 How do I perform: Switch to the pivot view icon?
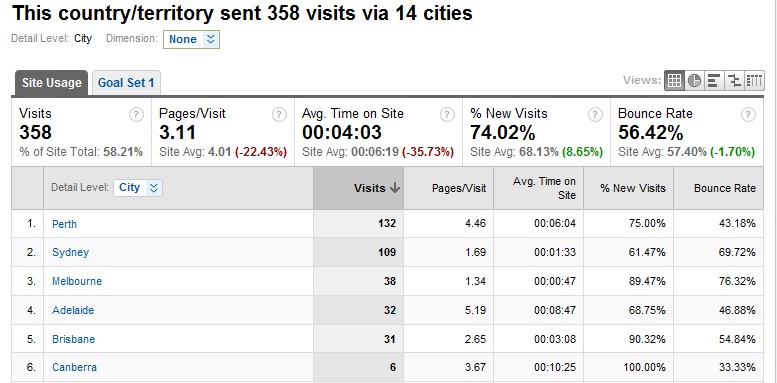(754, 80)
